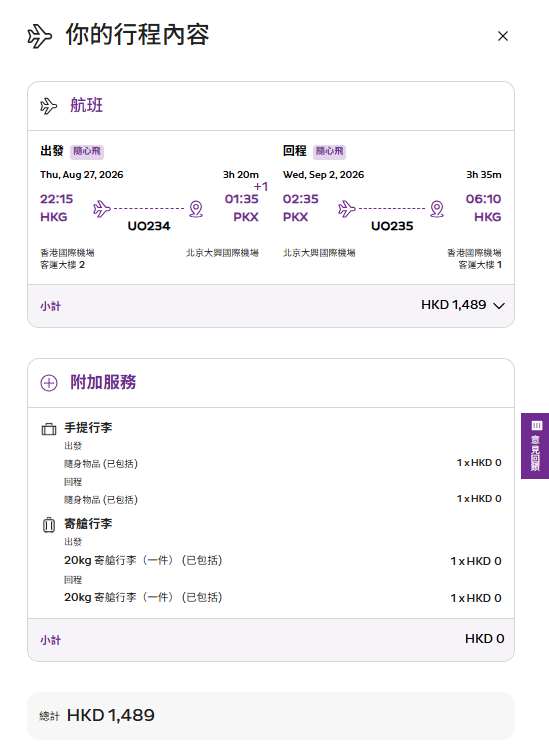Click 香港國際機場 客運大樓 2 text
The height and width of the screenshot is (747, 549).
67,259
